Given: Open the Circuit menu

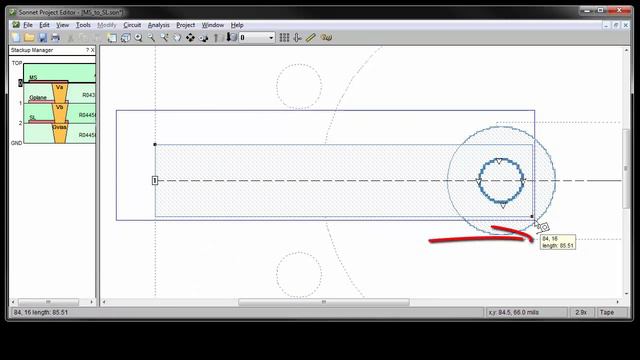Looking at the screenshot, I should [x=132, y=25].
